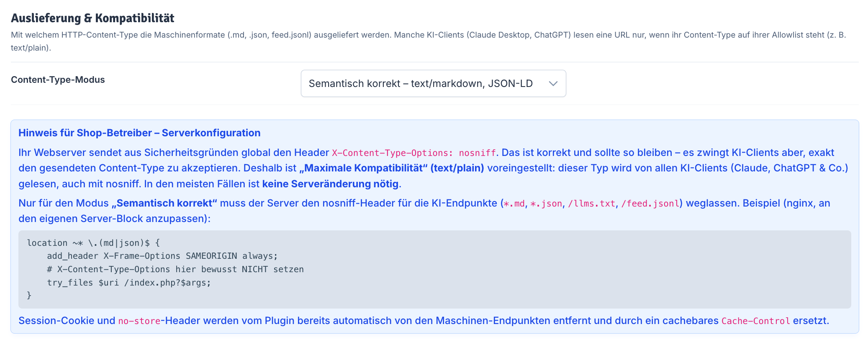The height and width of the screenshot is (342, 868).
Task: Click the inline code Cache-Control
Action: (x=756, y=321)
